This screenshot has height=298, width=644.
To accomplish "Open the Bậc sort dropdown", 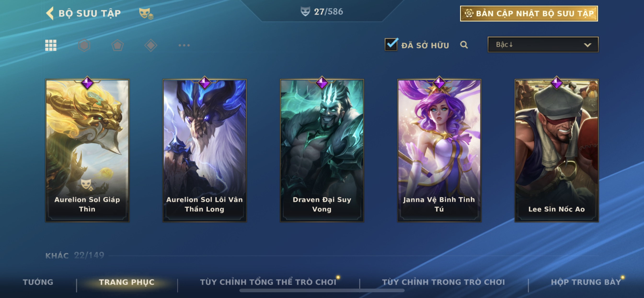I will point(543,45).
